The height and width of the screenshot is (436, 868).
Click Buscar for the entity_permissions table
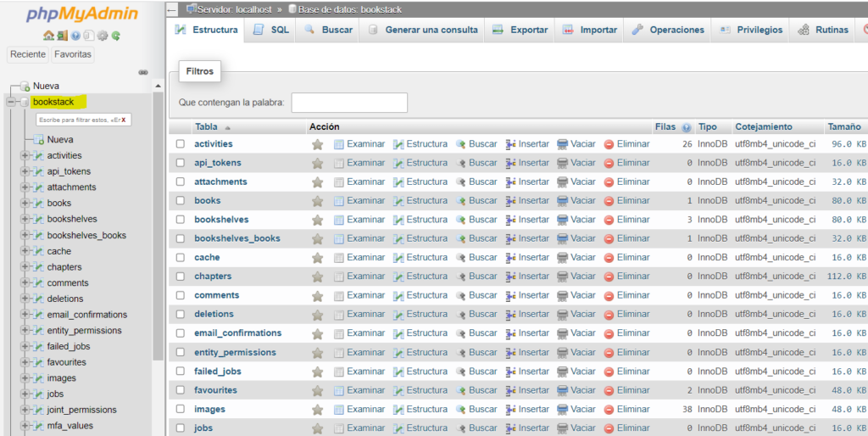point(476,352)
